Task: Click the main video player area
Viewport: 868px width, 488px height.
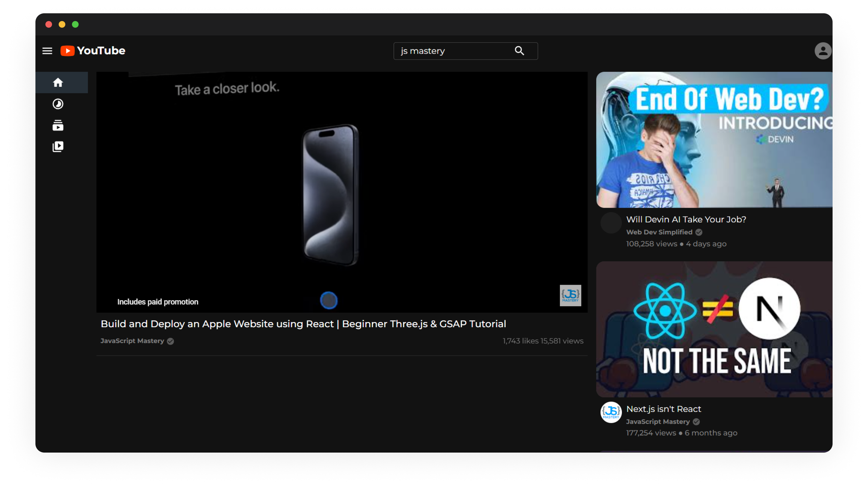Action: [342, 192]
